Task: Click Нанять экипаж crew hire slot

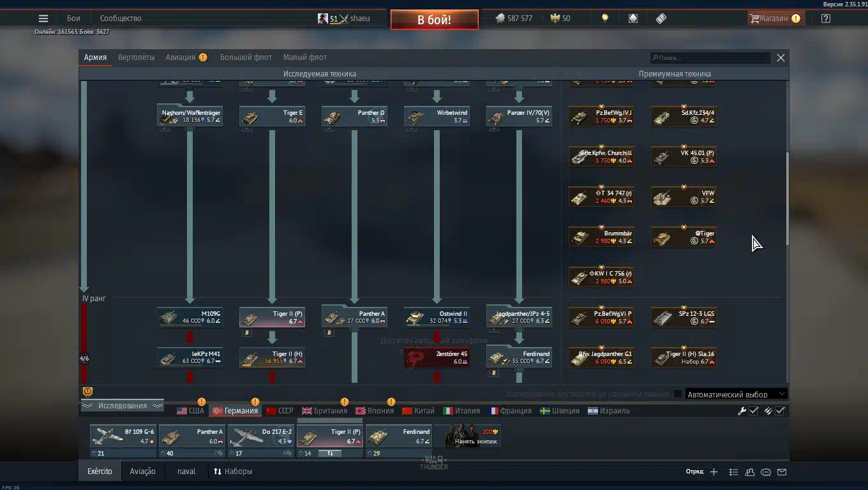Action: (468, 436)
